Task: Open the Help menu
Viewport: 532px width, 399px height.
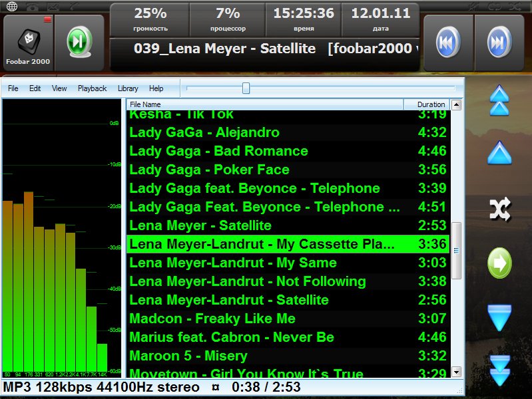Action: point(156,88)
